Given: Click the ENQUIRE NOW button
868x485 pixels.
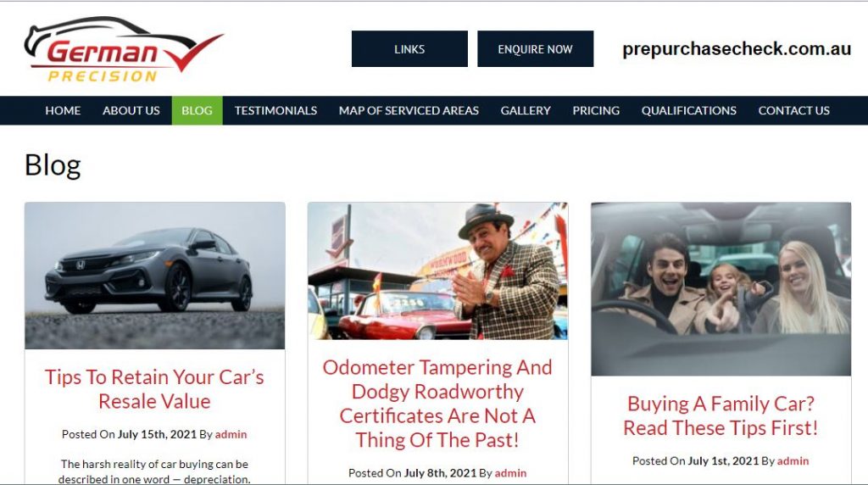Looking at the screenshot, I should point(536,48).
